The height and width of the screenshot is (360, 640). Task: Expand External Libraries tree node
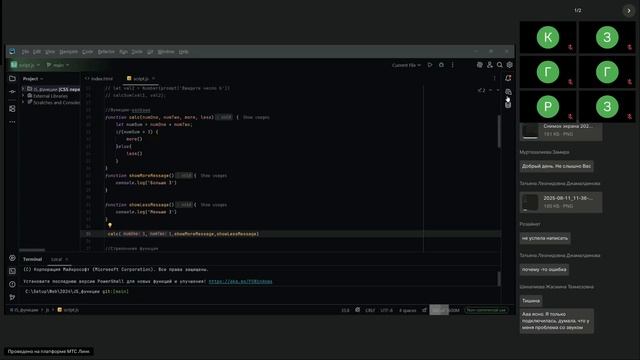coord(23,96)
